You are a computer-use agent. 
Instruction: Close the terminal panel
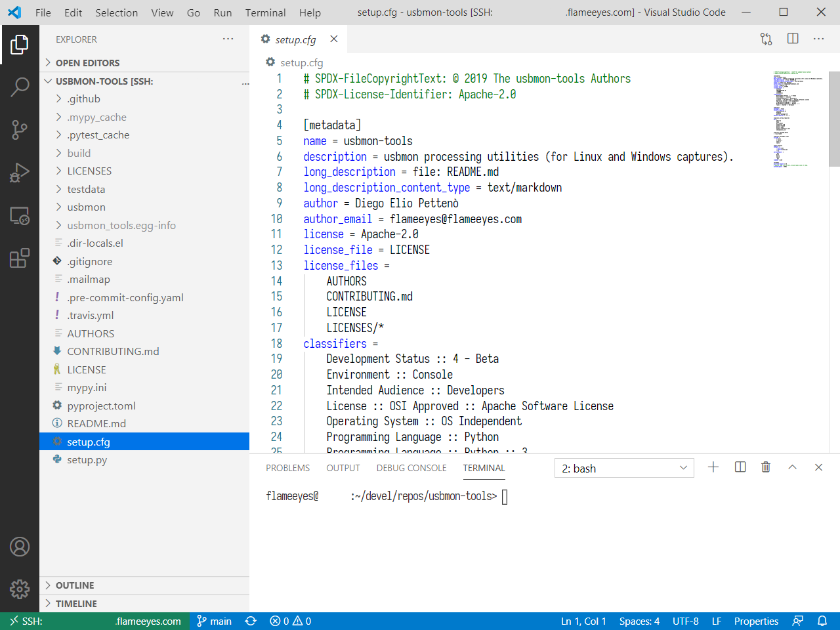pos(818,467)
